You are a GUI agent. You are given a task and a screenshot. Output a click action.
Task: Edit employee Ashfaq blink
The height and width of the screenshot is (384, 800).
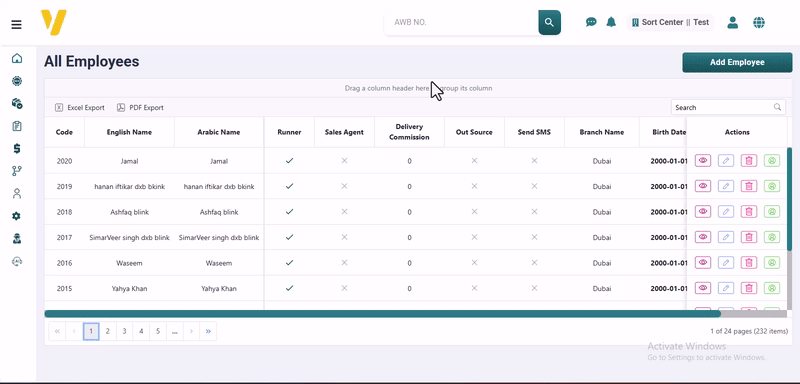point(726,212)
